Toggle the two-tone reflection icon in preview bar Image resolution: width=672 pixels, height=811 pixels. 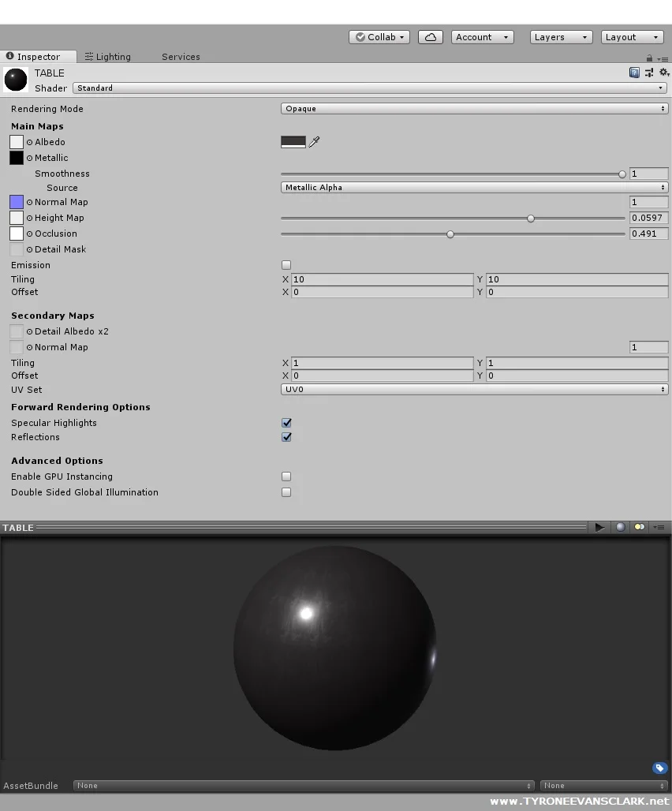(x=639, y=527)
